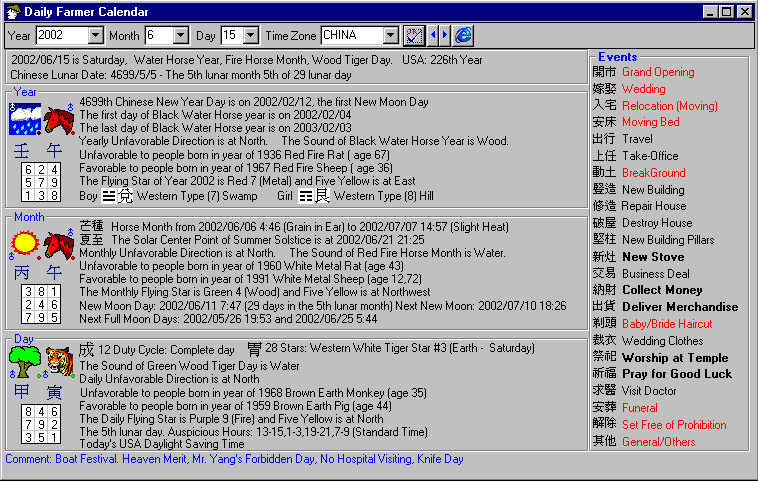Open the Internet Explorer web icon
Image resolution: width=758 pixels, height=482 pixels.
pos(463,35)
